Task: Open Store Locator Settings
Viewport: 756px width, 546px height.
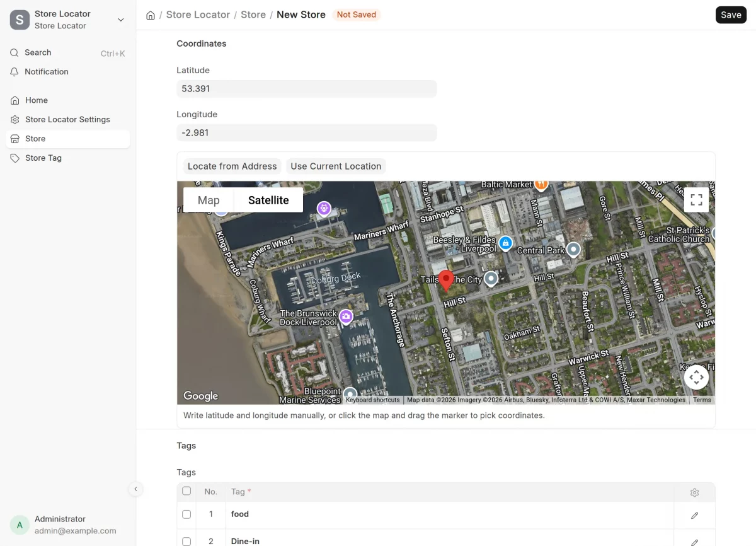Action: (67, 120)
